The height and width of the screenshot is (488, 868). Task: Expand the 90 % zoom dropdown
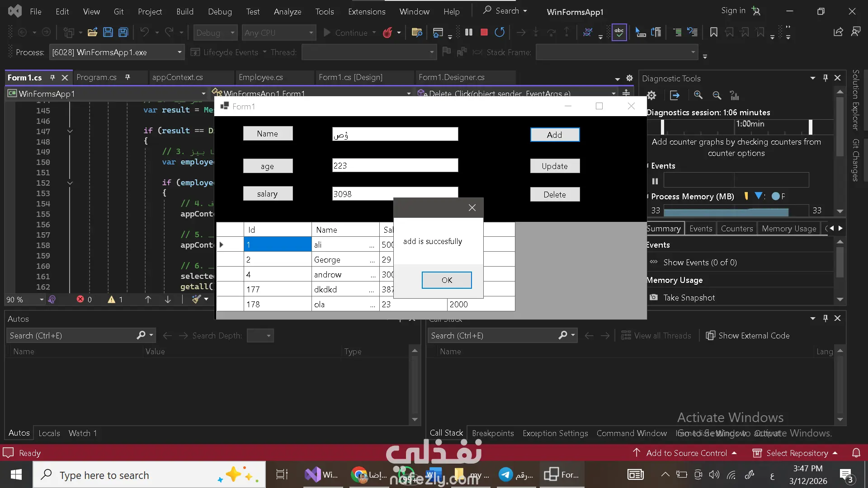pos(42,300)
